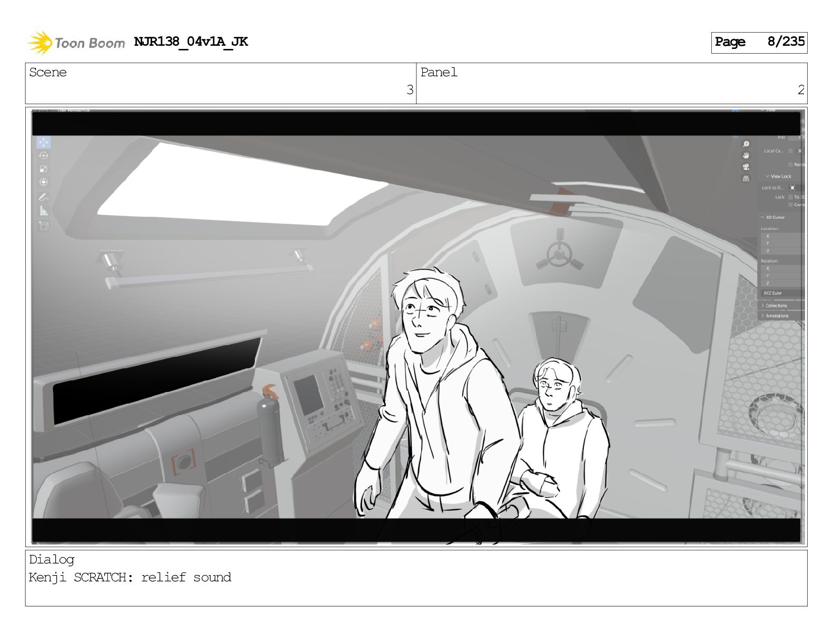Select the Add Cube tool
834x644 pixels.
point(43,225)
